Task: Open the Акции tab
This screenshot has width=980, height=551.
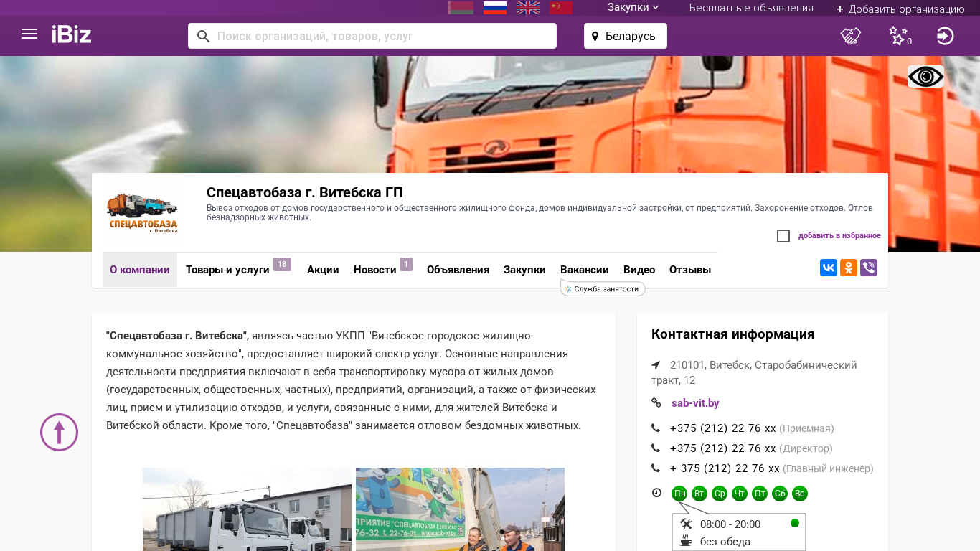Action: [x=323, y=270]
